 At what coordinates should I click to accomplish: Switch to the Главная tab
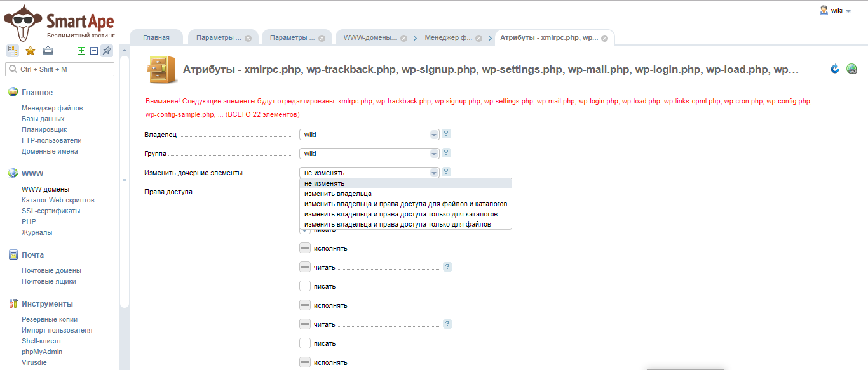[156, 37]
